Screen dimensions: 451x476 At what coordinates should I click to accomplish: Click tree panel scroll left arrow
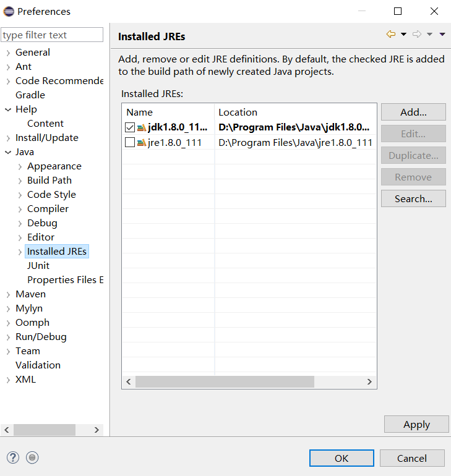(x=7, y=430)
